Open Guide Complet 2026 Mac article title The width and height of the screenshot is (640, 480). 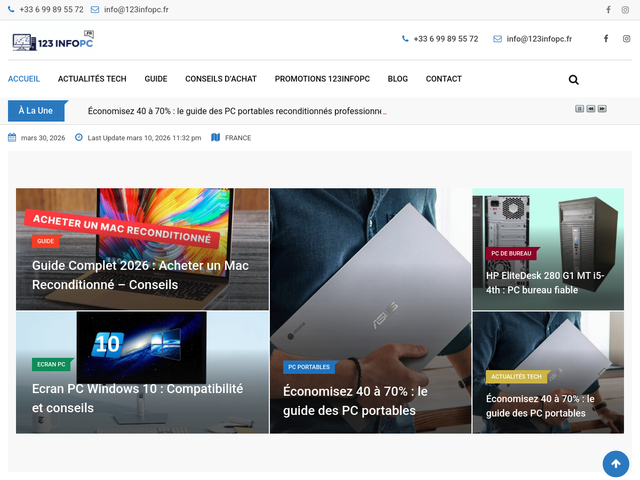click(x=140, y=275)
